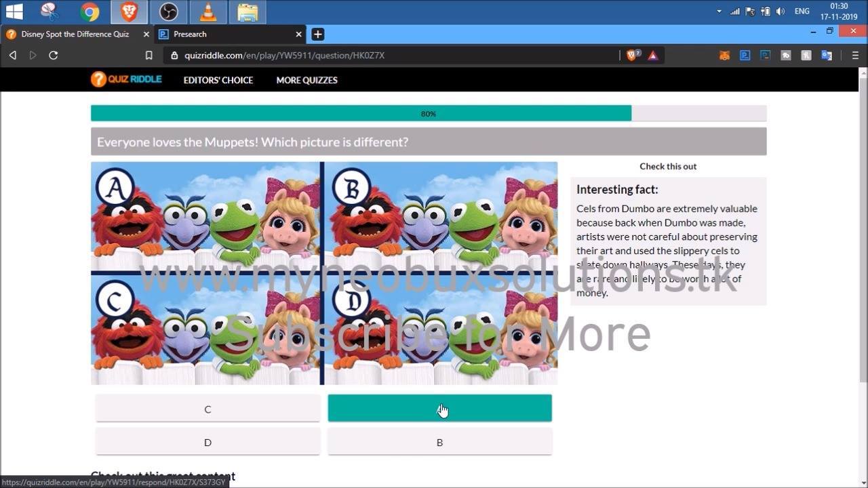Choose answer C
The height and width of the screenshot is (488, 868).
click(208, 409)
